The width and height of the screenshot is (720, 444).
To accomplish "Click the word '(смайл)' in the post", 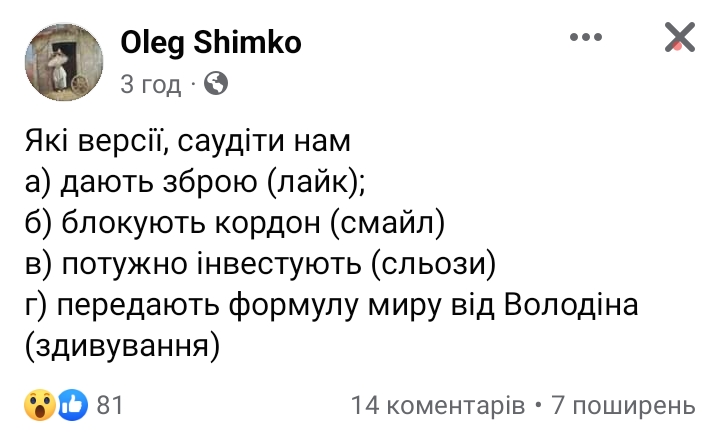I will pyautogui.click(x=388, y=223).
